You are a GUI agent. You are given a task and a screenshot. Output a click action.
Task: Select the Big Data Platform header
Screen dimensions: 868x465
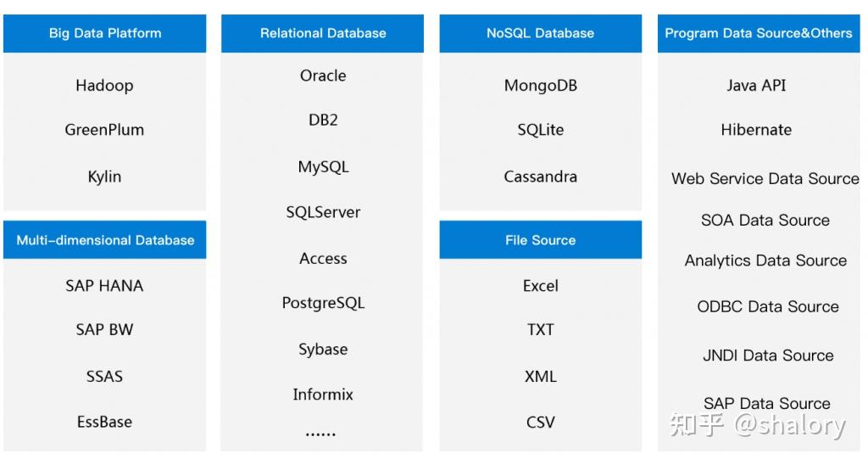coord(104,33)
